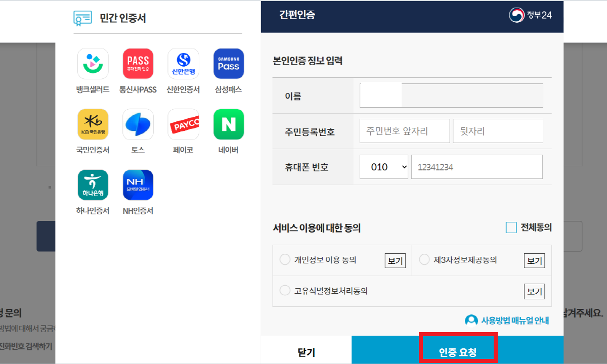
Task: Click the 사용방법 매뉴얼 안내 person icon
Action: 471,320
